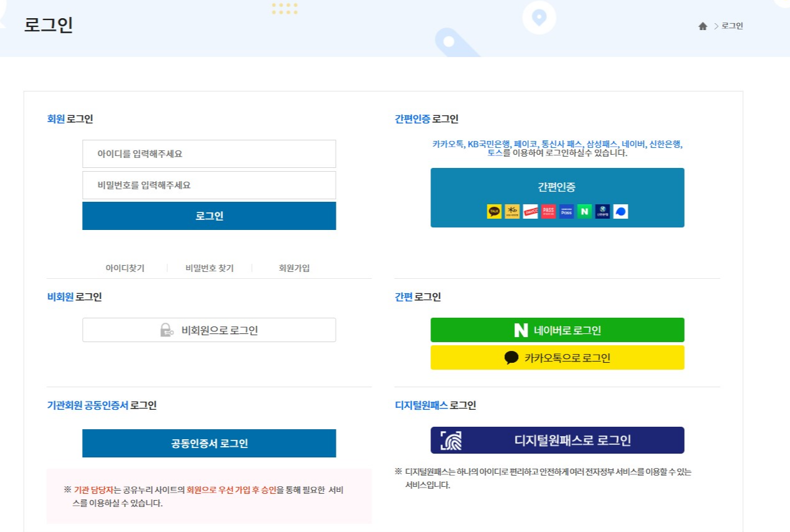Click the 아이디를 입력해주세요 input field
Image resolution: width=790 pixels, height=532 pixels.
point(209,154)
